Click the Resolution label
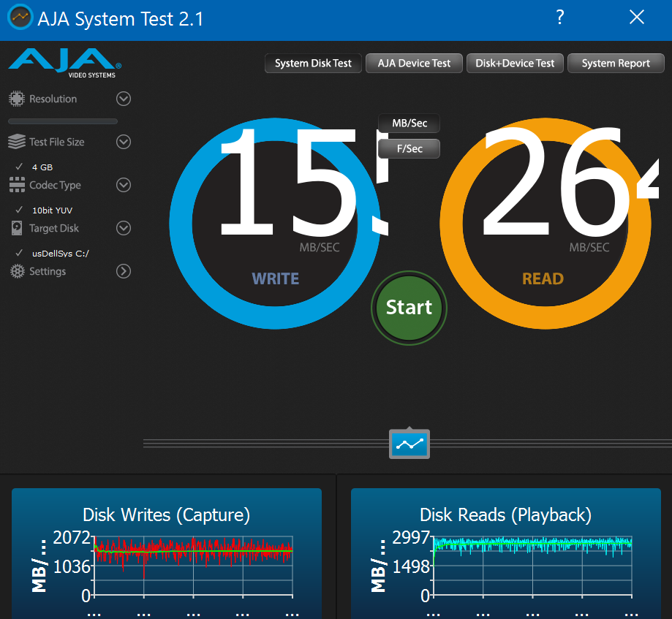Image resolution: width=672 pixels, height=619 pixels. 53,99
